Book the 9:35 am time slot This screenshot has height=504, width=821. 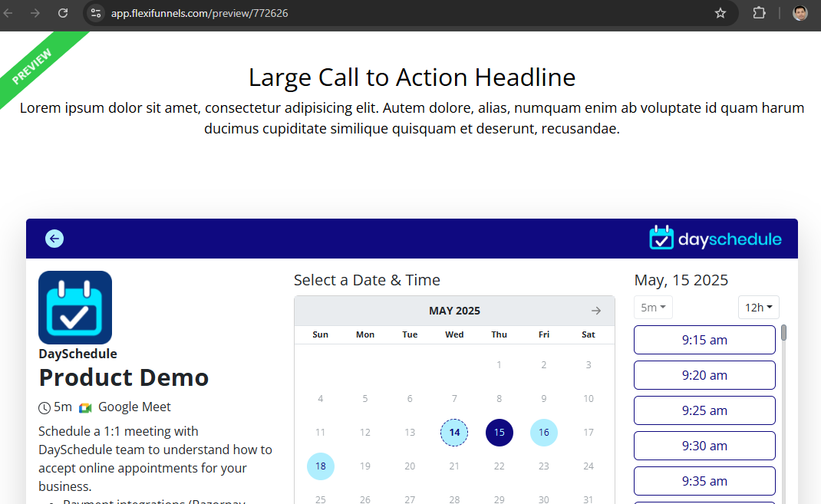coord(704,481)
